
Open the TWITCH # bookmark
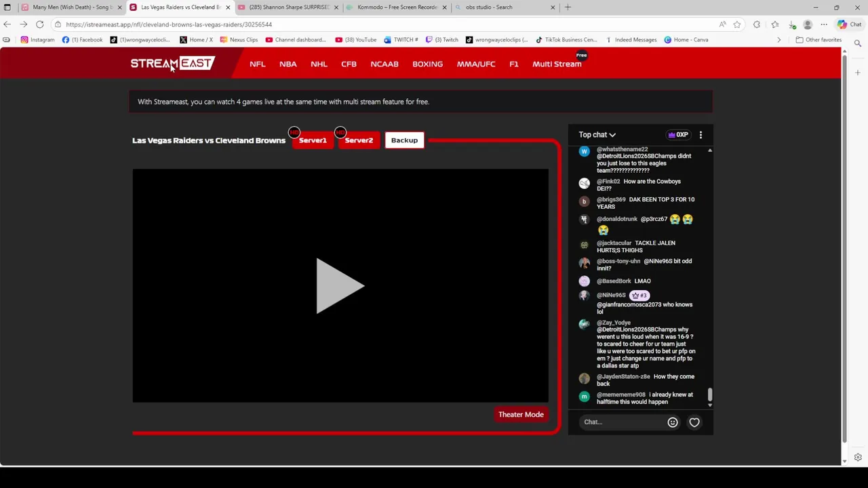(401, 40)
